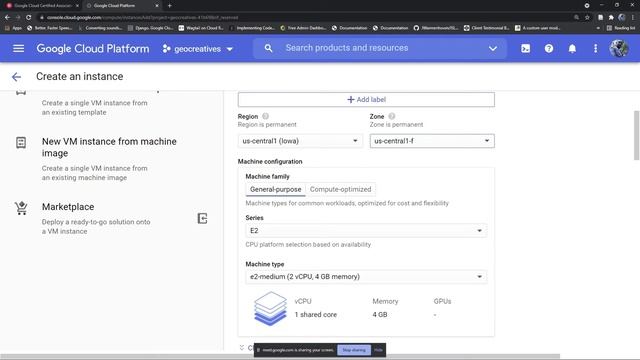Open the Wagtail on Cloud bookmark
This screenshot has height=360, width=640.
tap(201, 28)
